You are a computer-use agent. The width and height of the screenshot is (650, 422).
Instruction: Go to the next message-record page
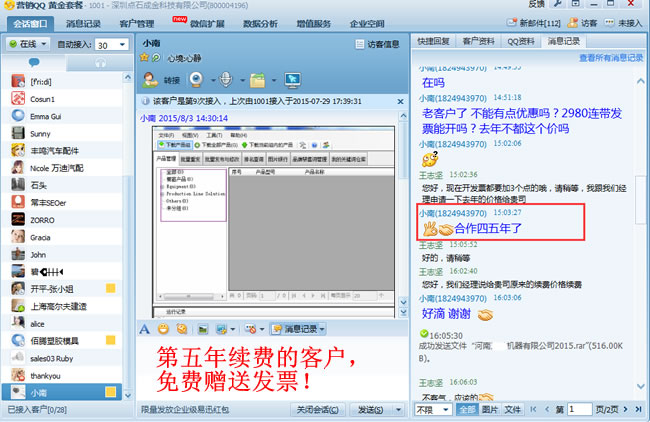[626, 410]
